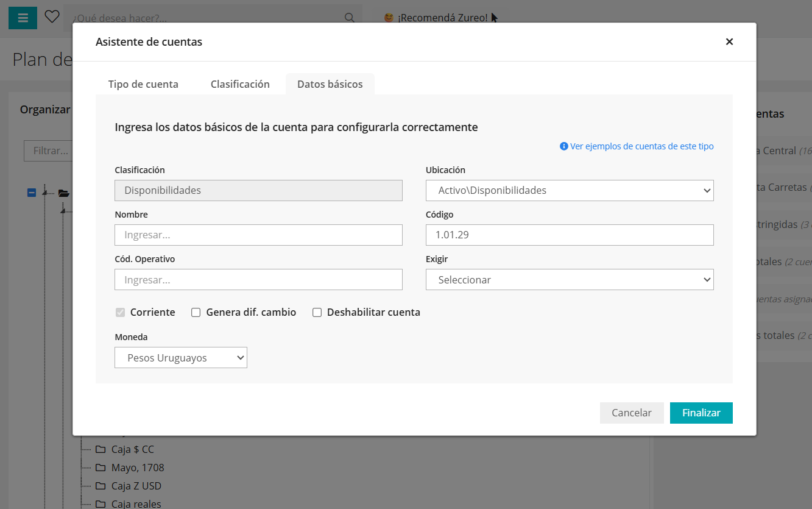This screenshot has height=509, width=812.
Task: Go to the Clasificación tab
Action: pos(240,84)
